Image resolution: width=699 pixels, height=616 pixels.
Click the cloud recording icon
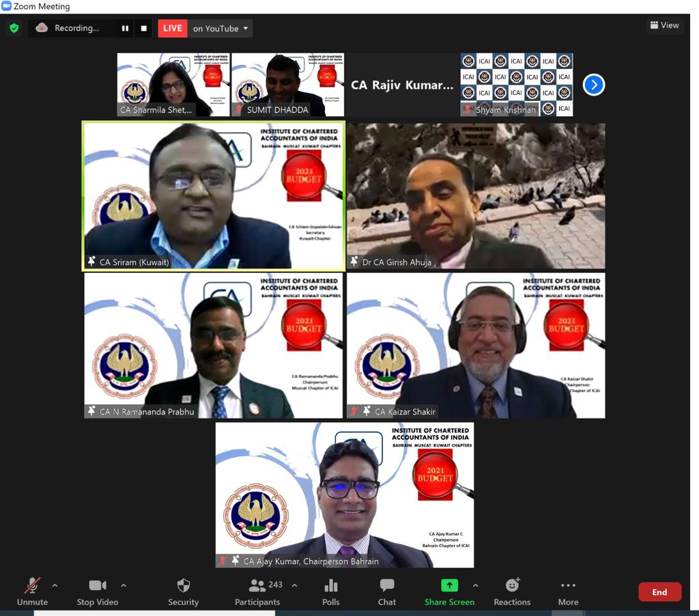click(42, 28)
